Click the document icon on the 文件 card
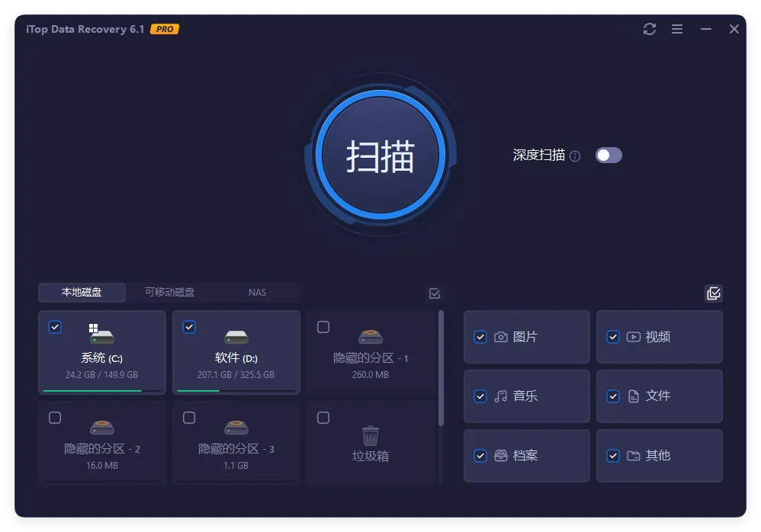761x532 pixels. tap(632, 396)
